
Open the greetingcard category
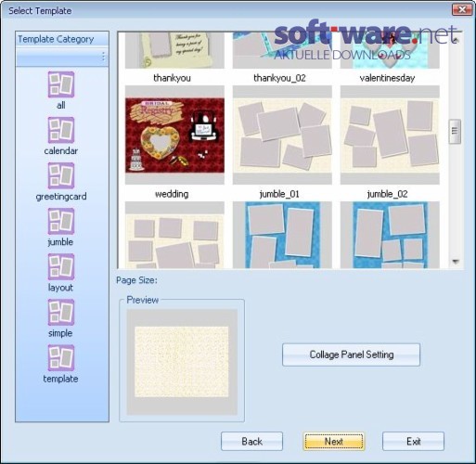[61, 175]
